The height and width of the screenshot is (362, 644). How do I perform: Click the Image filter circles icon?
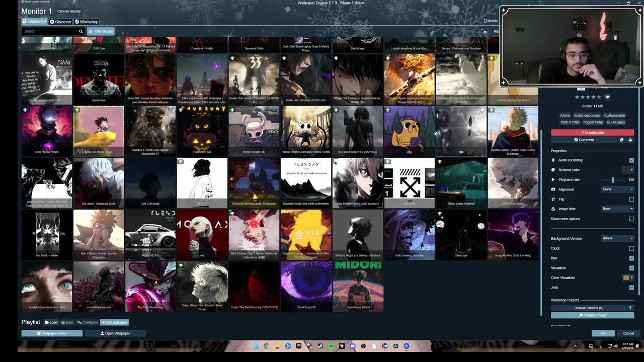point(553,209)
